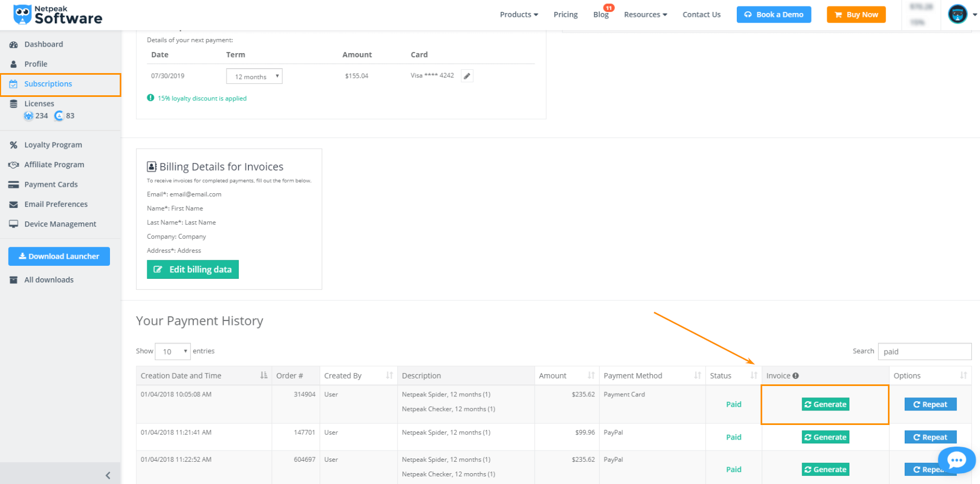Open the Pricing page
This screenshot has width=980, height=484.
click(566, 15)
